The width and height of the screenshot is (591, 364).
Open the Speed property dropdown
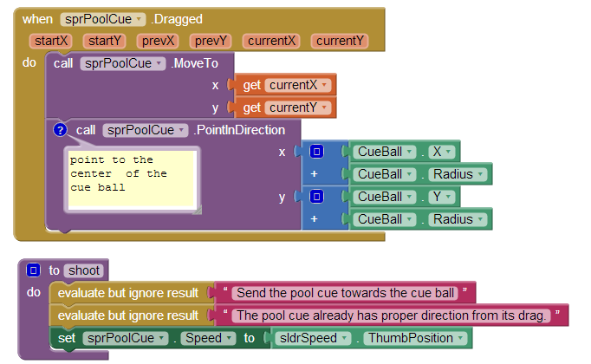point(209,338)
